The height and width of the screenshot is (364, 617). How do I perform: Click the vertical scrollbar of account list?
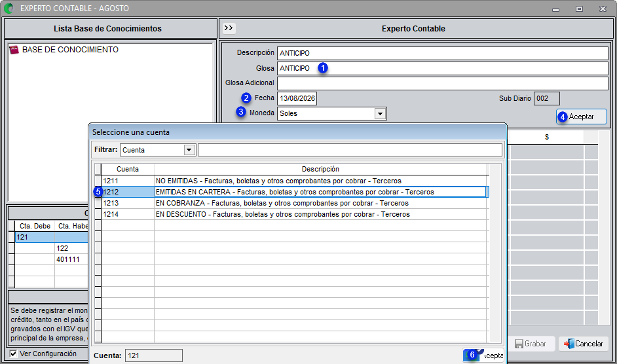coord(495,253)
